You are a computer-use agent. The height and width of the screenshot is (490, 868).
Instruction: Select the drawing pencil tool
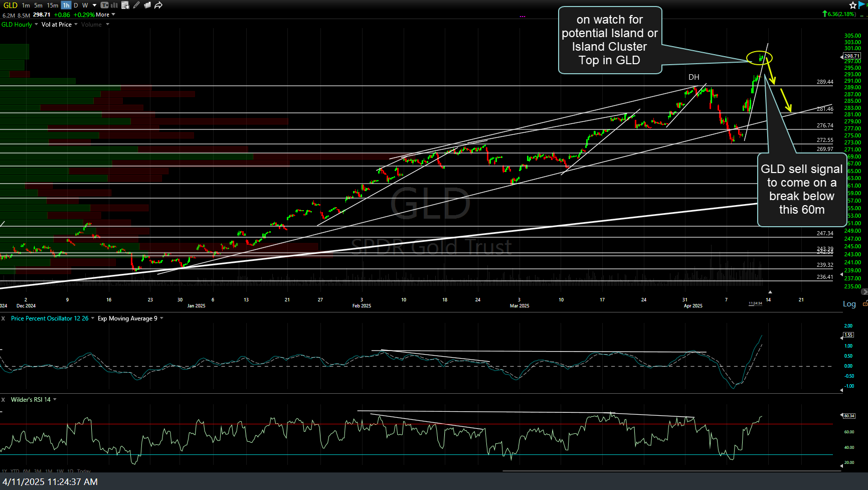pos(135,5)
